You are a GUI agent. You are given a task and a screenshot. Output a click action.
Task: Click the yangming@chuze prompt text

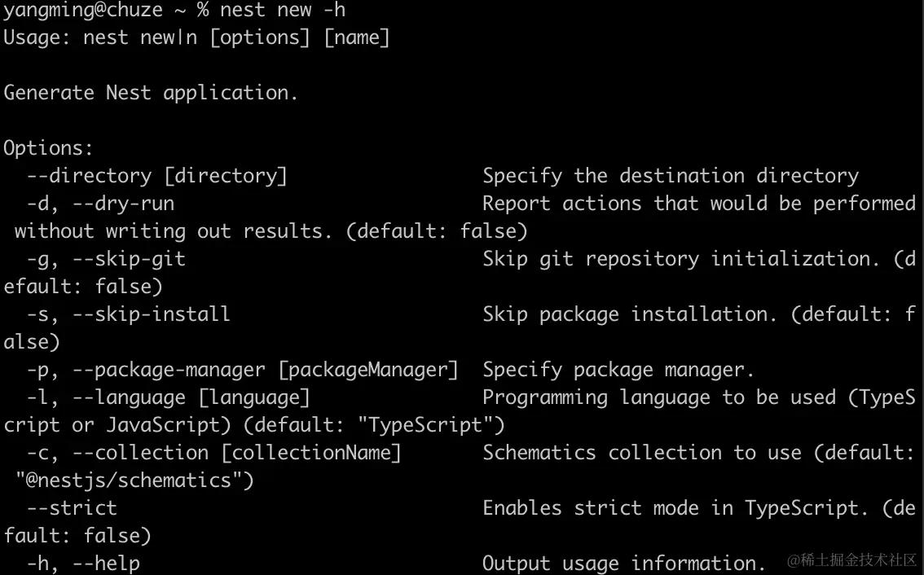pyautogui.click(x=83, y=10)
